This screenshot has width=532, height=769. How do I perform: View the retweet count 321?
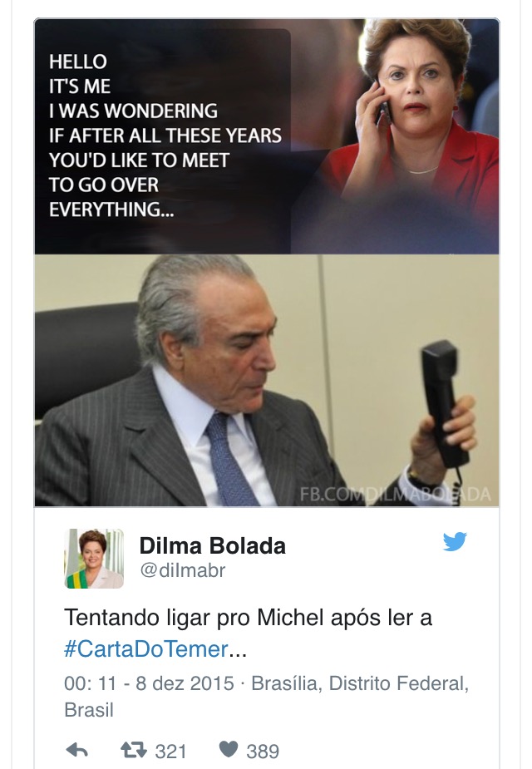point(170,751)
